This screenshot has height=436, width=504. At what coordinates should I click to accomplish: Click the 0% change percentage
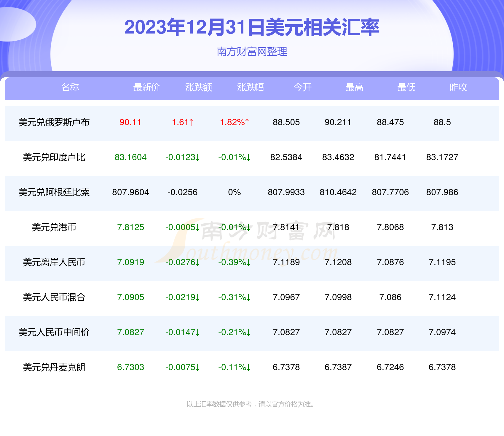(x=235, y=192)
